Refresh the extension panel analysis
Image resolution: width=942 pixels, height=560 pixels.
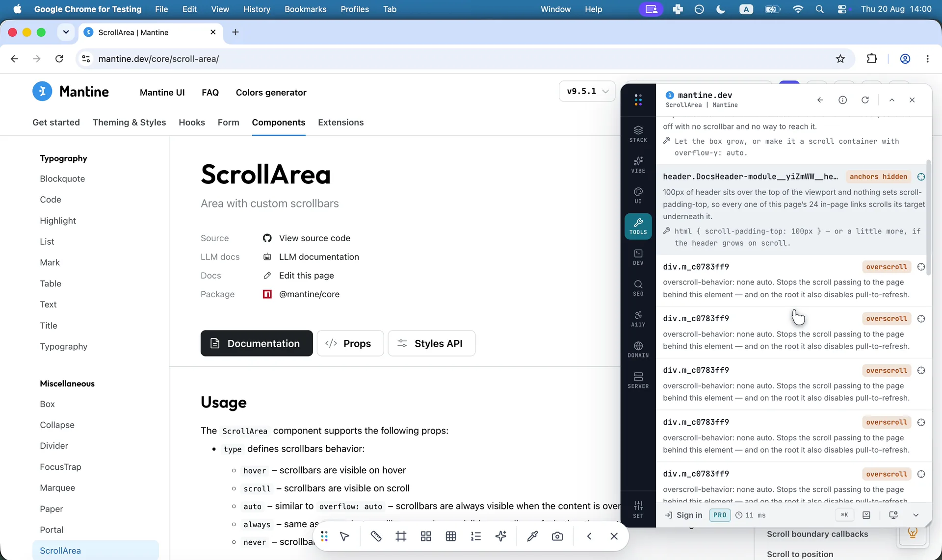coord(865,100)
